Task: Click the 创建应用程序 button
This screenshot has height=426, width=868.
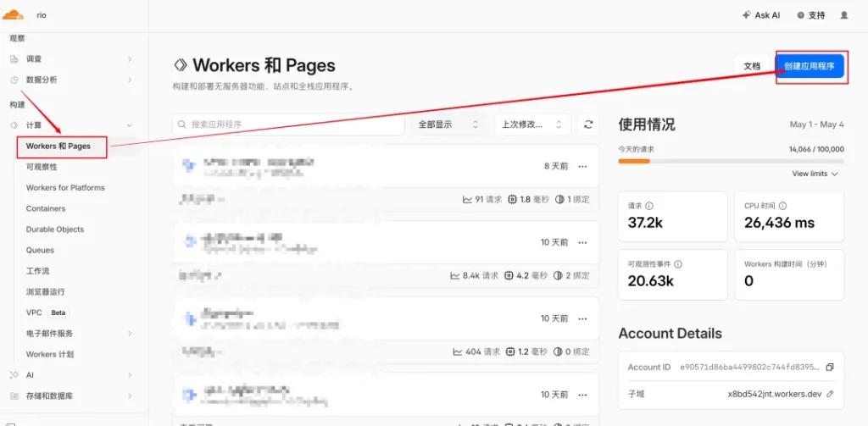Action: point(810,66)
